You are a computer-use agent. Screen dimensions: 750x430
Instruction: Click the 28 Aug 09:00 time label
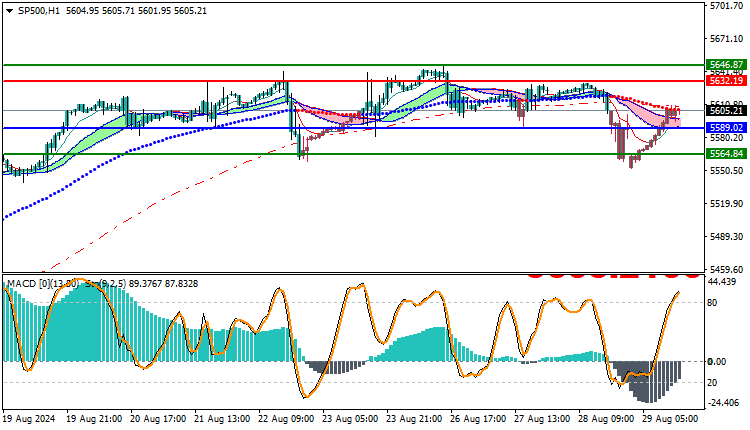[607, 419]
